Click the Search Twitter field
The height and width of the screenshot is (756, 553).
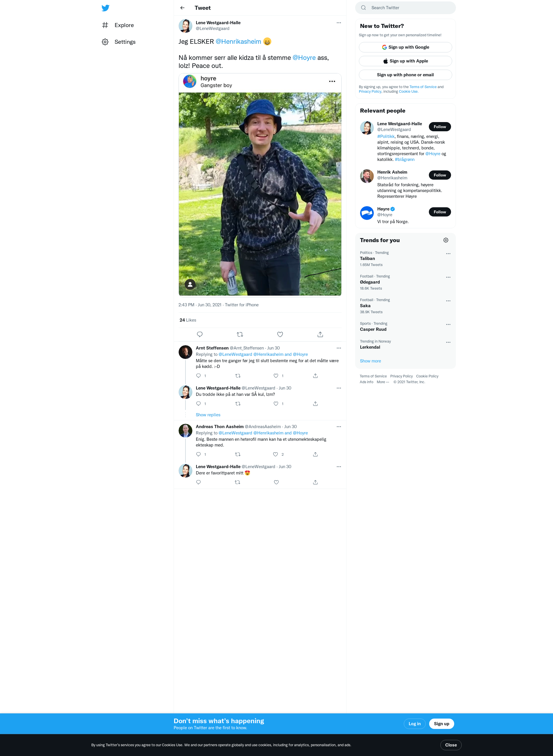pos(405,8)
